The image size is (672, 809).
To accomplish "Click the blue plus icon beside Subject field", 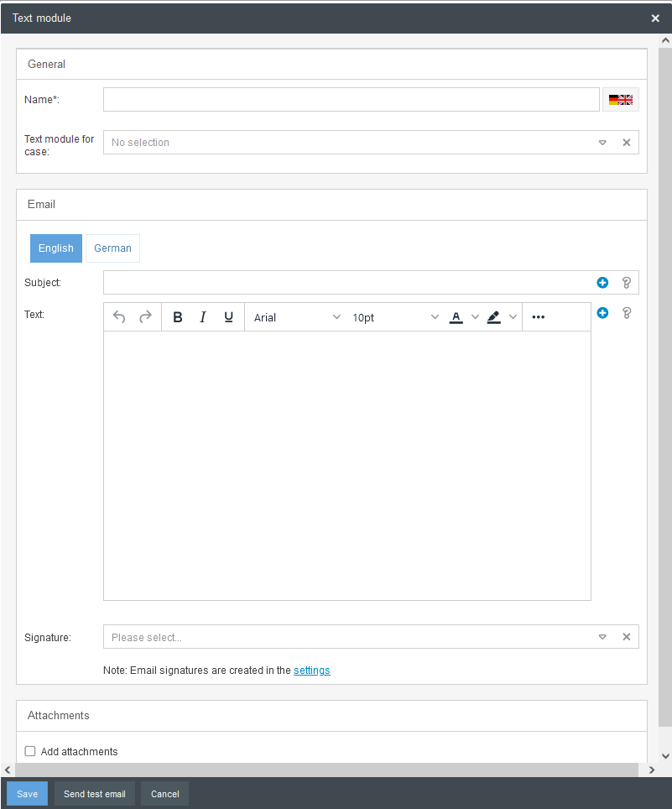I will [602, 283].
